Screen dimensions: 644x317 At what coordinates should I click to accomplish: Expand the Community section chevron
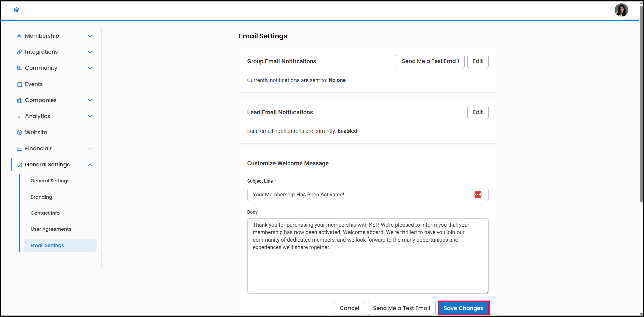[90, 68]
